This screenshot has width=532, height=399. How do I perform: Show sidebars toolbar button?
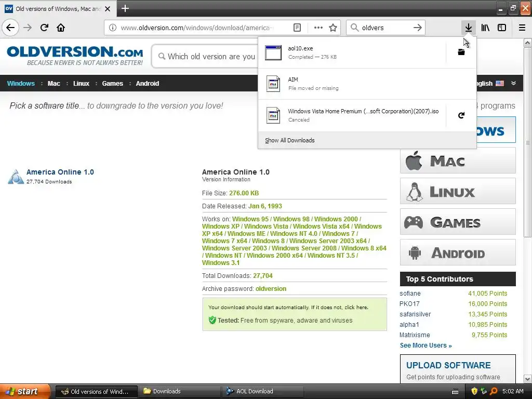pyautogui.click(x=502, y=28)
